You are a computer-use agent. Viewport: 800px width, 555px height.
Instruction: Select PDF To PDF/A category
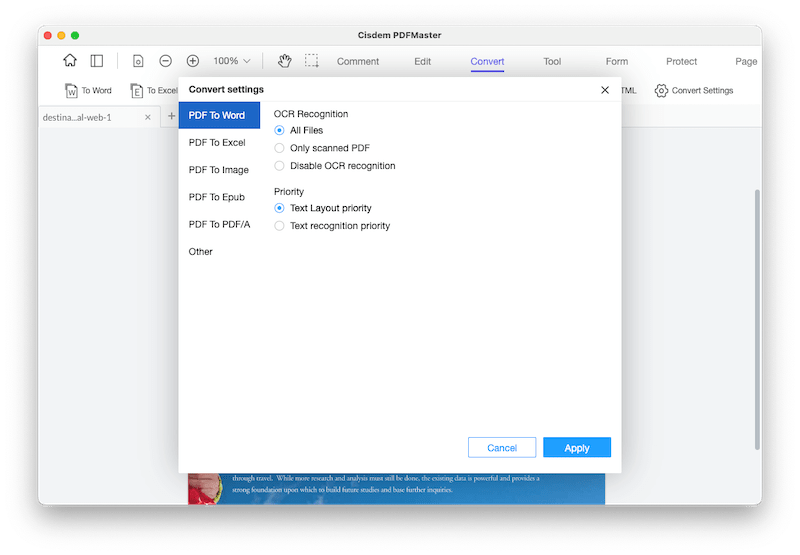click(219, 224)
